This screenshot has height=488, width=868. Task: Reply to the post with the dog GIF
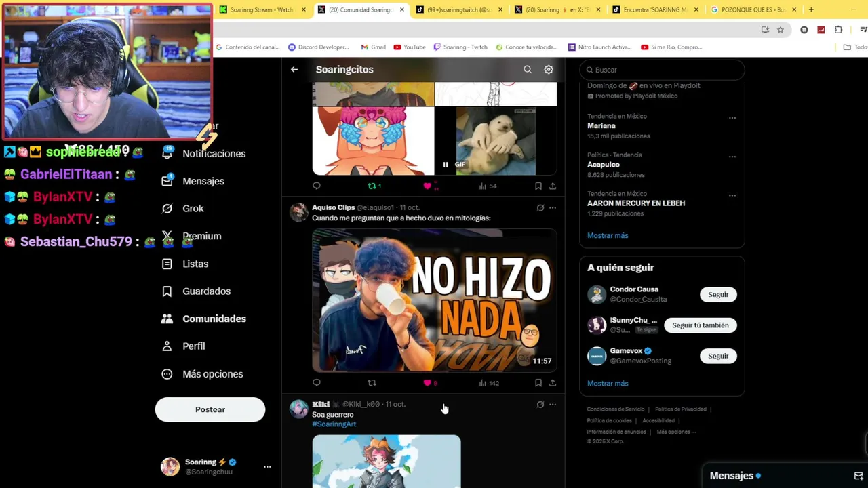[317, 186]
